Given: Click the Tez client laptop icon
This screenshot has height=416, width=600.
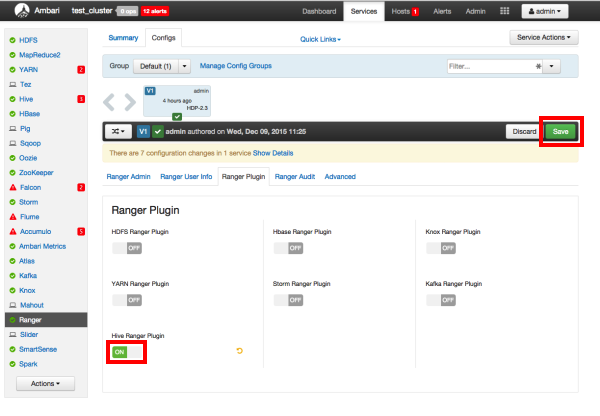Looking at the screenshot, I should pyautogui.click(x=13, y=84).
